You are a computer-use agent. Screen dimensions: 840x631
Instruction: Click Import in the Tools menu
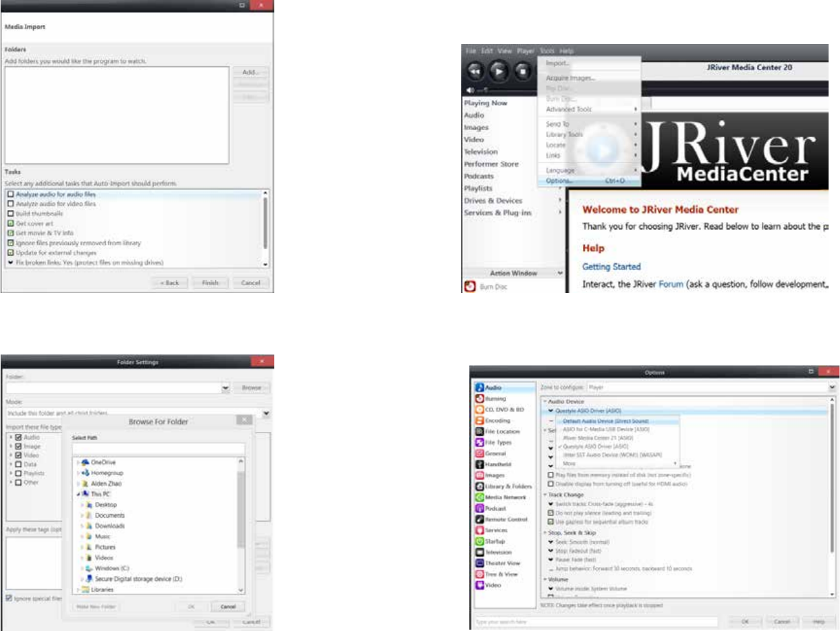pos(588,63)
